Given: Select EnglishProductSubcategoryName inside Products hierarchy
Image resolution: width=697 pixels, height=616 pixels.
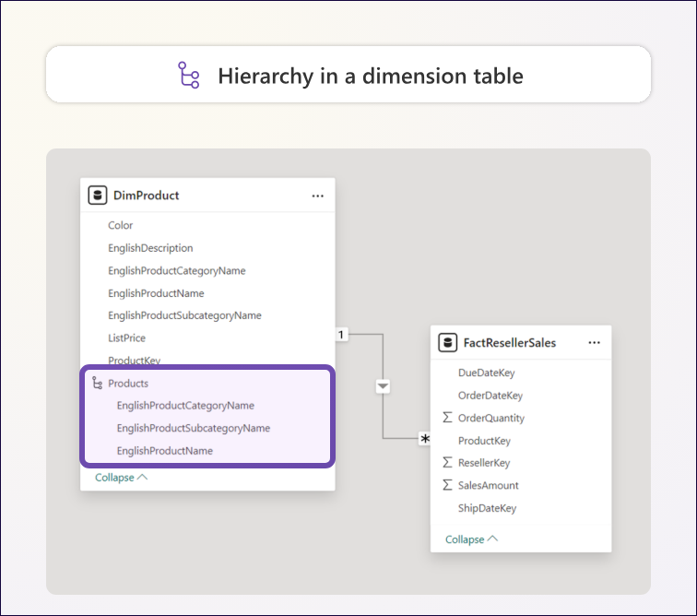Looking at the screenshot, I should [x=193, y=428].
